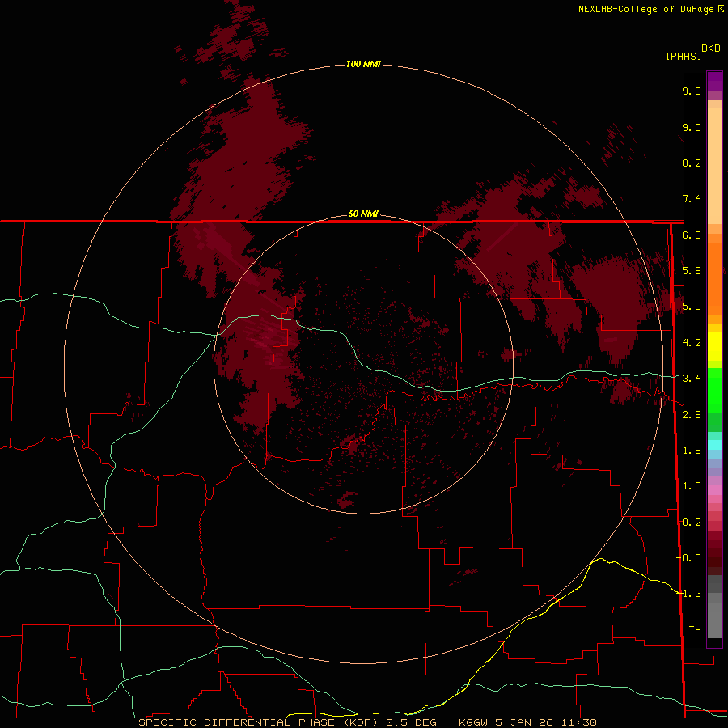Click the bright green segment of the color bar

click(714, 390)
